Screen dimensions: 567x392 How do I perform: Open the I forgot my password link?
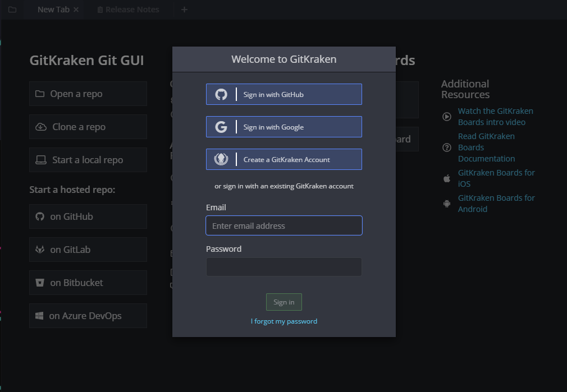[x=284, y=321]
